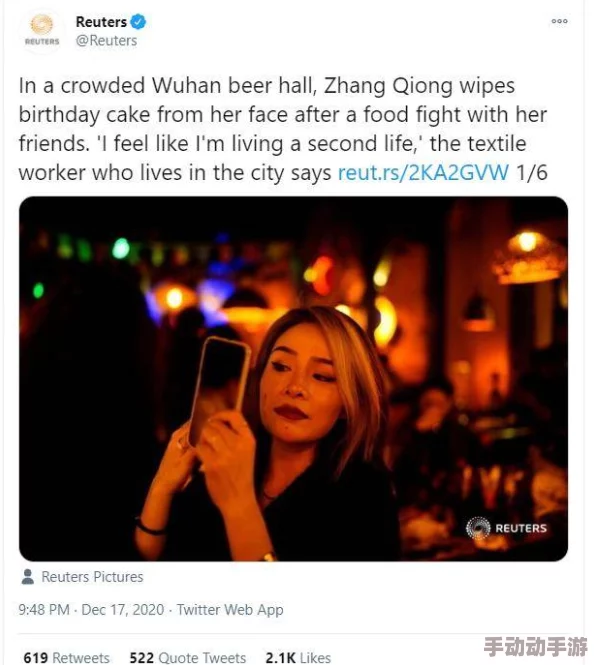This screenshot has height=665, width=594.
Task: Open the three-dot more options menu
Action: (559, 21)
